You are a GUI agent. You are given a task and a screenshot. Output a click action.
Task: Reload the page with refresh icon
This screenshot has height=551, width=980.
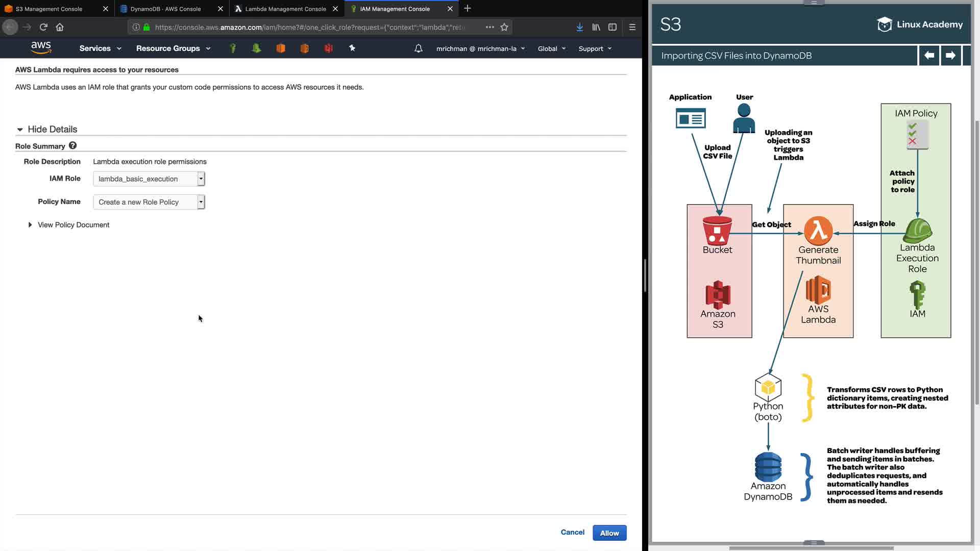click(43, 27)
